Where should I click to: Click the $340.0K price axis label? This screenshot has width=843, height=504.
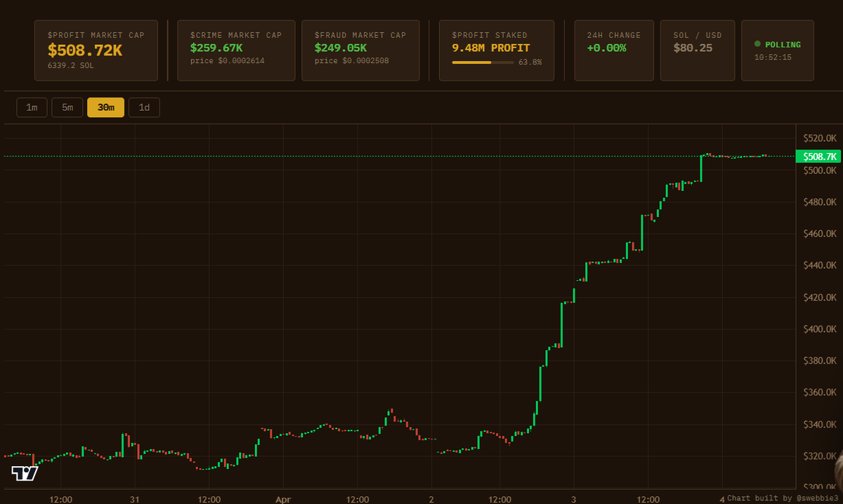coord(820,425)
